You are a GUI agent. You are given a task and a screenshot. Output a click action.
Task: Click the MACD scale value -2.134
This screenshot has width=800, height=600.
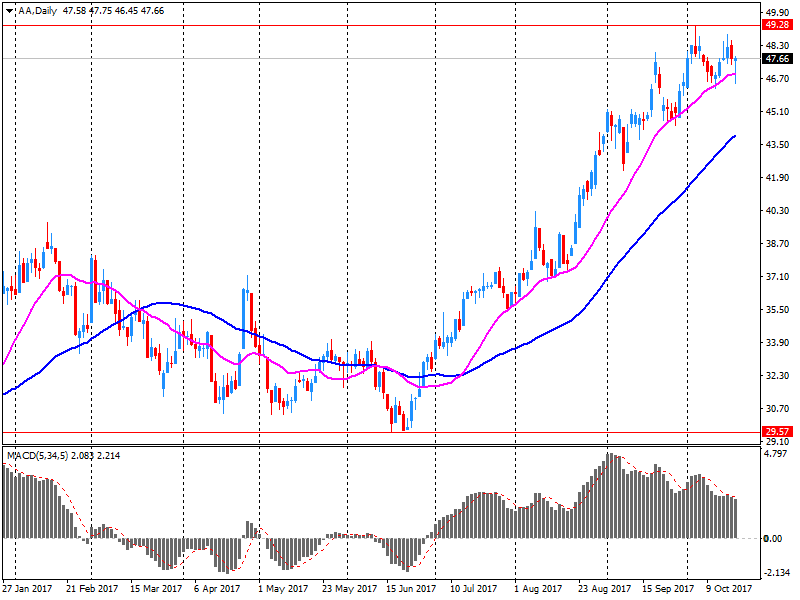[778, 573]
